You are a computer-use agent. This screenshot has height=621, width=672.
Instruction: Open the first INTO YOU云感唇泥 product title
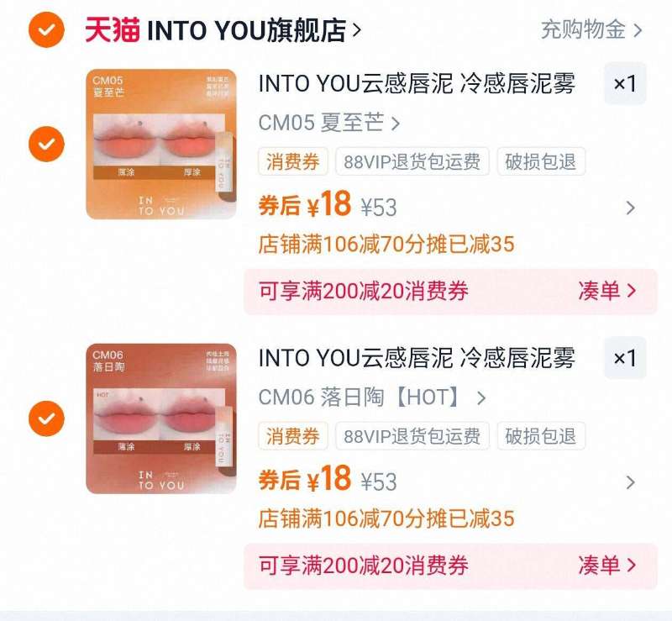click(417, 84)
